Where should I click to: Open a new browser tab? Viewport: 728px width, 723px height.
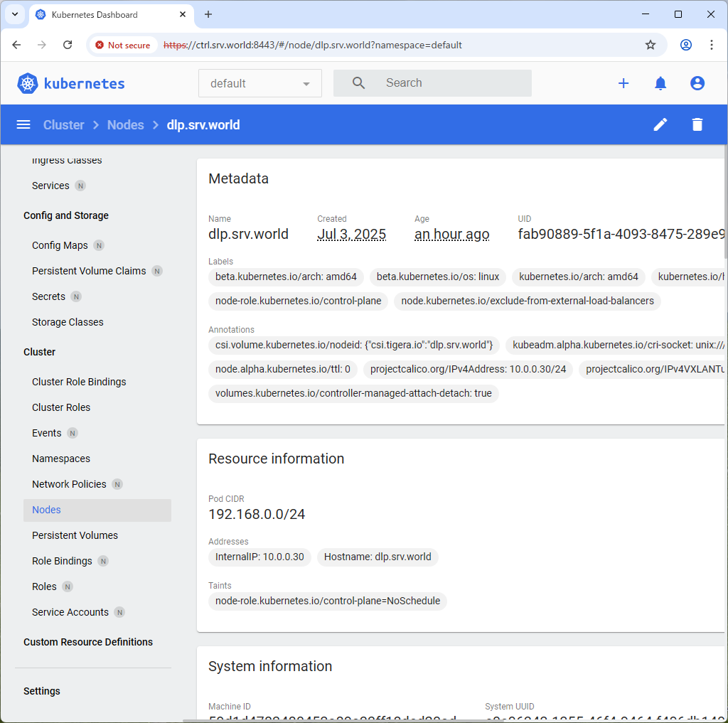pos(208,14)
